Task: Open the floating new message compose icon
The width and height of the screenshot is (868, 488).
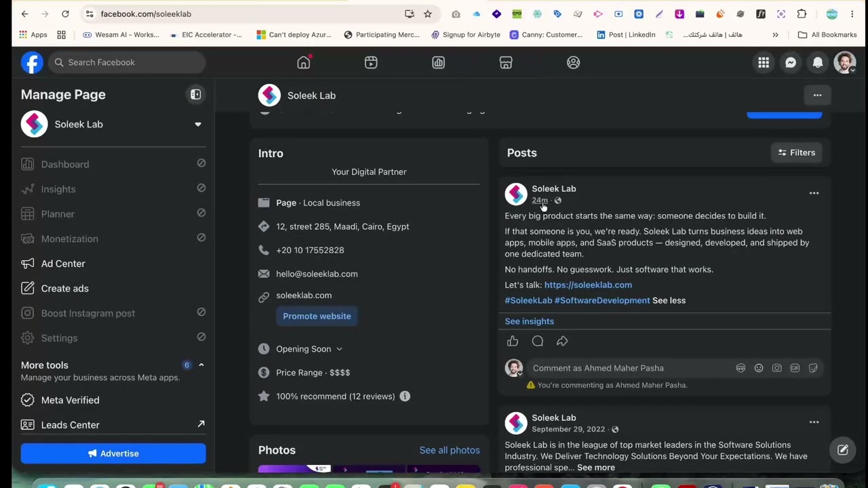Action: pos(843,449)
